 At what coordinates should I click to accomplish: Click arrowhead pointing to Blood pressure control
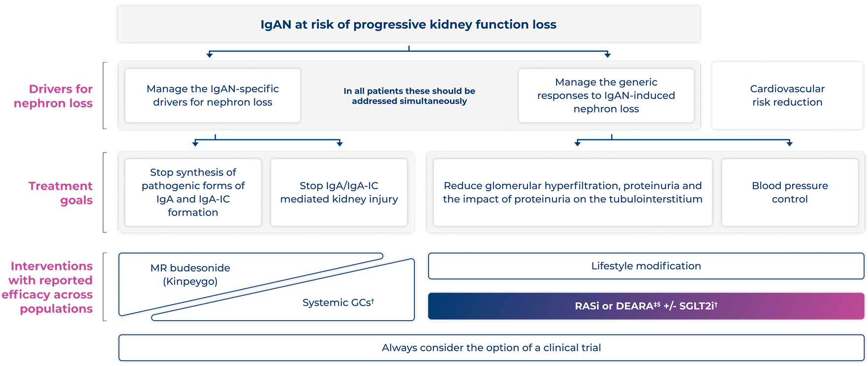789,143
